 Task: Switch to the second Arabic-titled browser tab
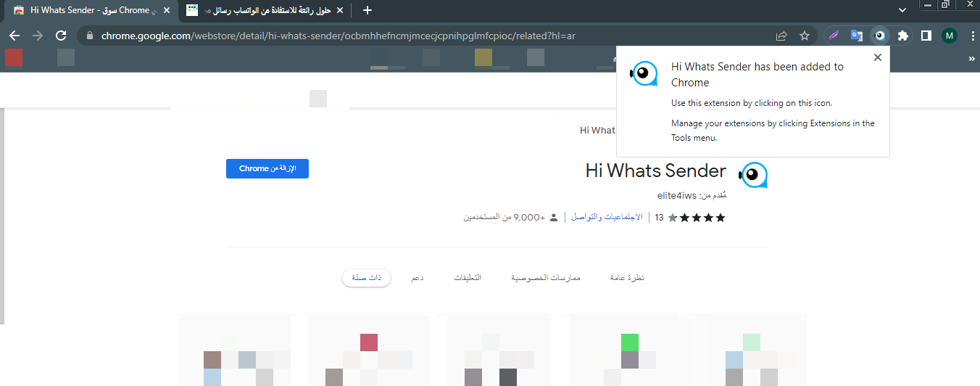coord(265,10)
